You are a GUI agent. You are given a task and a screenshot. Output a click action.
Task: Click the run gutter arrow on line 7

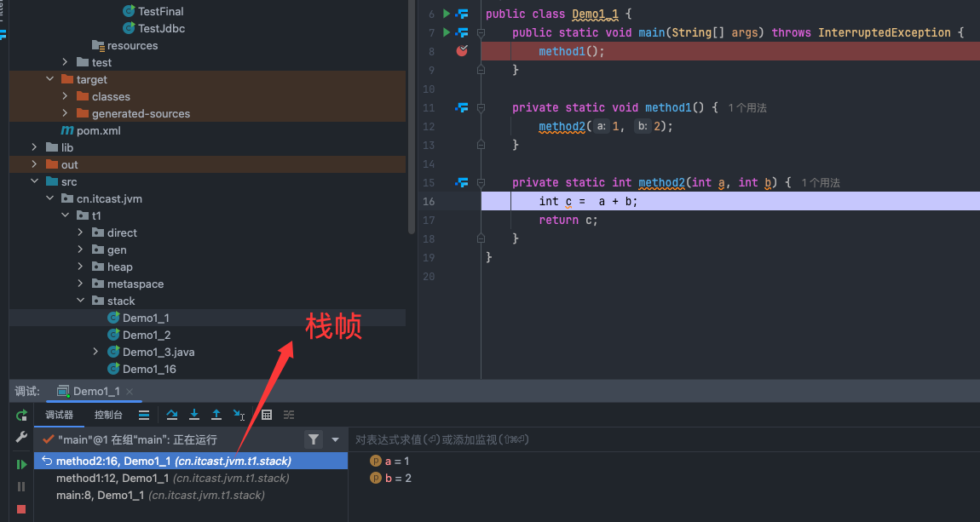pos(446,32)
